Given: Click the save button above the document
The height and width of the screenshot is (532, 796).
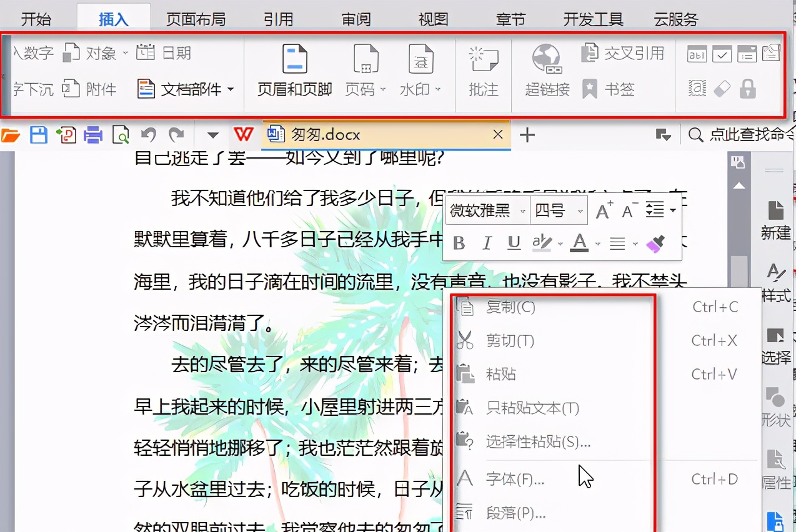Looking at the screenshot, I should pyautogui.click(x=39, y=135).
